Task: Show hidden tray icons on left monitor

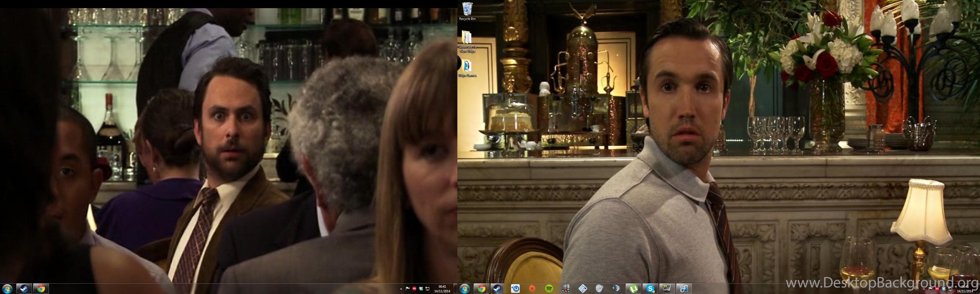Action: (x=401, y=289)
